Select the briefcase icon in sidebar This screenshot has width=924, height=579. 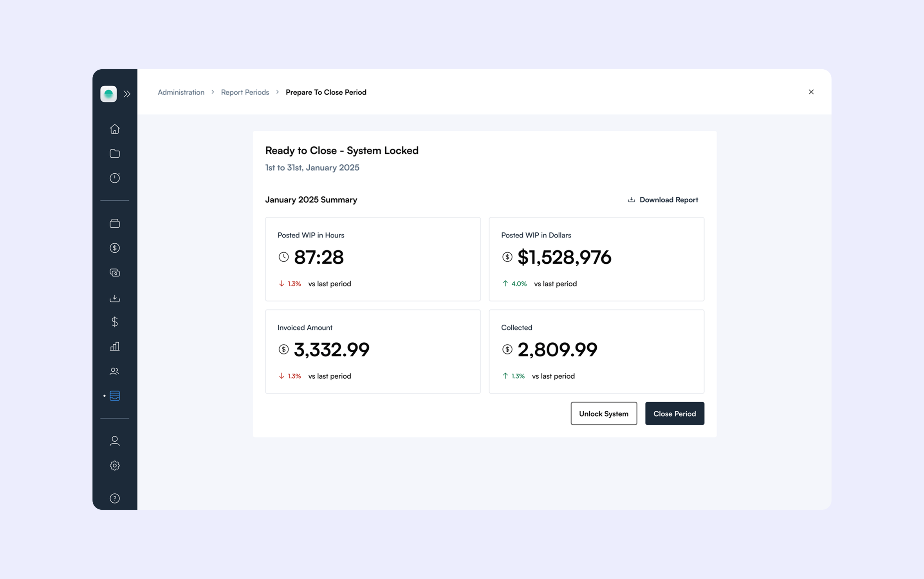pos(115,223)
